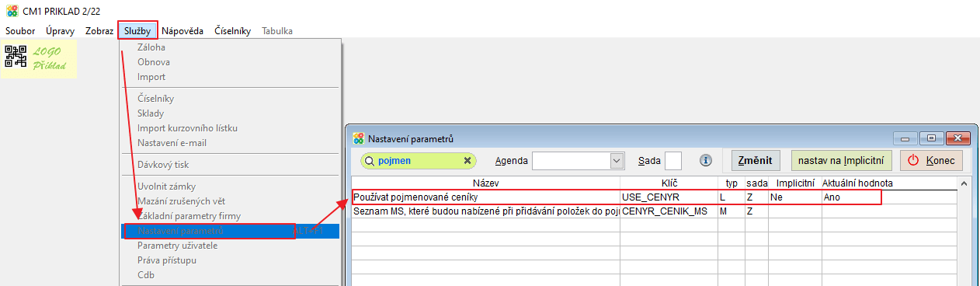Expand the Agenda dropdown

(617, 161)
